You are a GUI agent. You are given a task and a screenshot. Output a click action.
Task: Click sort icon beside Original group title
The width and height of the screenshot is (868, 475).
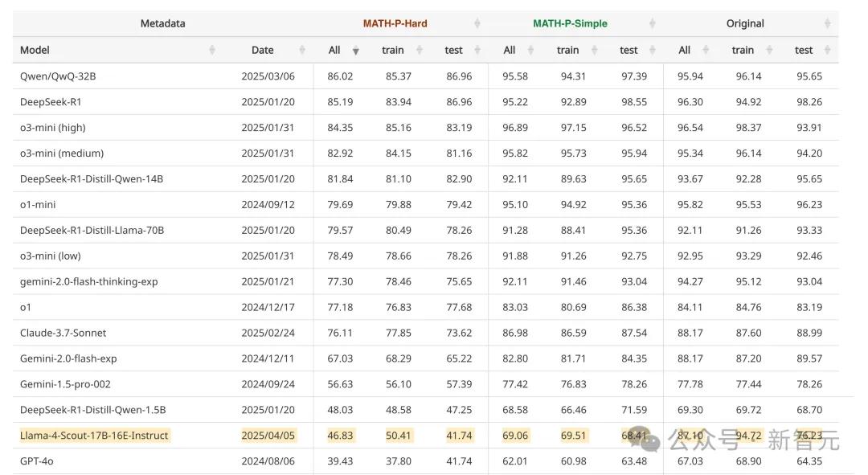coord(827,23)
